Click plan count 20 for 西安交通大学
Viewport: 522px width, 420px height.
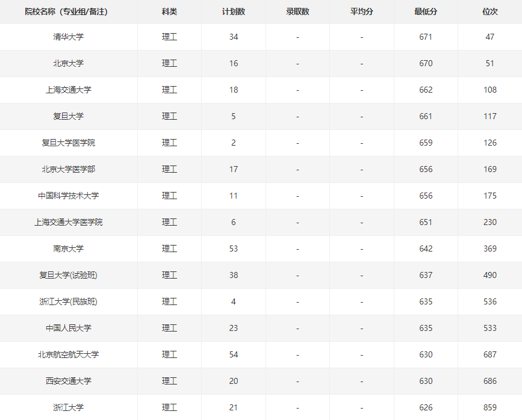(234, 381)
